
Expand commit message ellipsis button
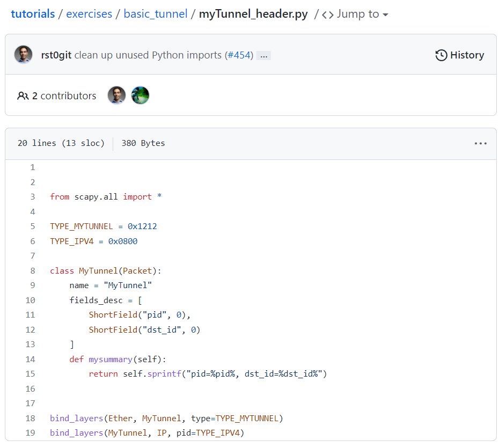click(264, 56)
